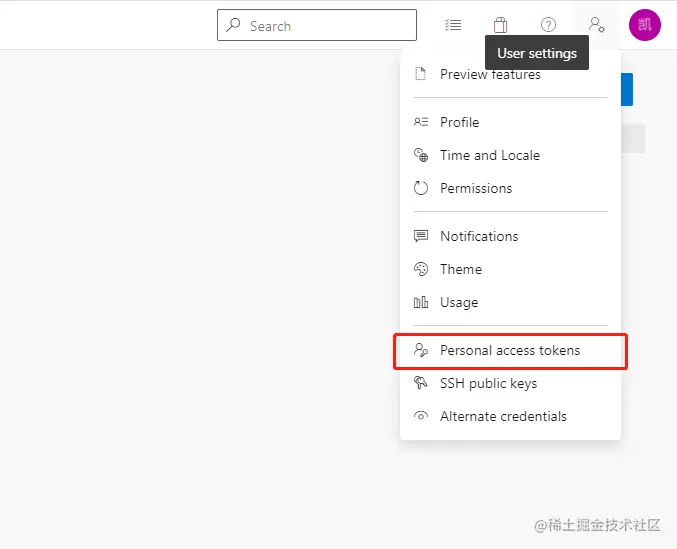Click the Theme palette icon
The width and height of the screenshot is (677, 549).
pyautogui.click(x=421, y=269)
